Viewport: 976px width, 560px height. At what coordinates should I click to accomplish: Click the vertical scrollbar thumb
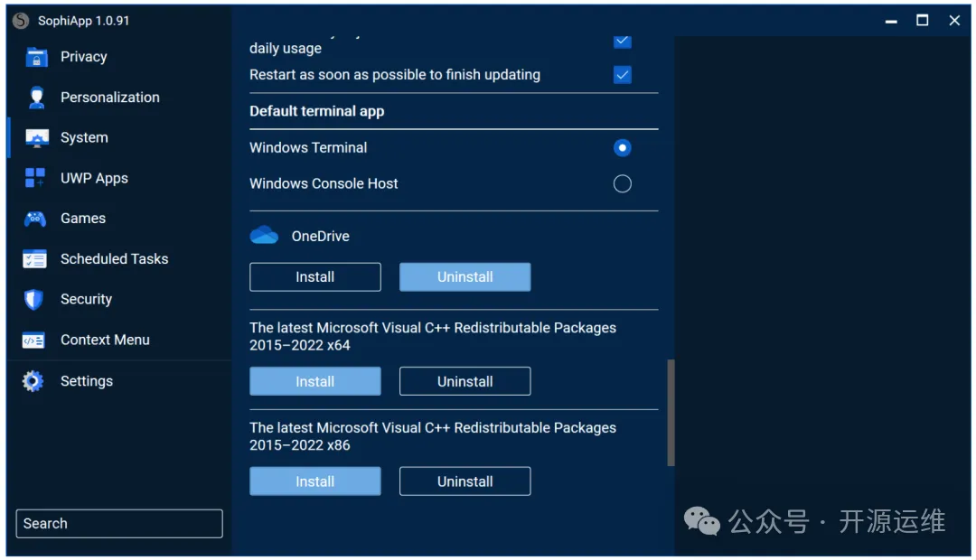tap(671, 413)
